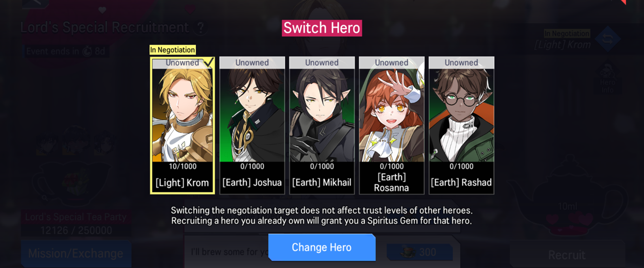Click the In Negotiation yellow label
Screen dimensions: 644x268
pos(173,50)
